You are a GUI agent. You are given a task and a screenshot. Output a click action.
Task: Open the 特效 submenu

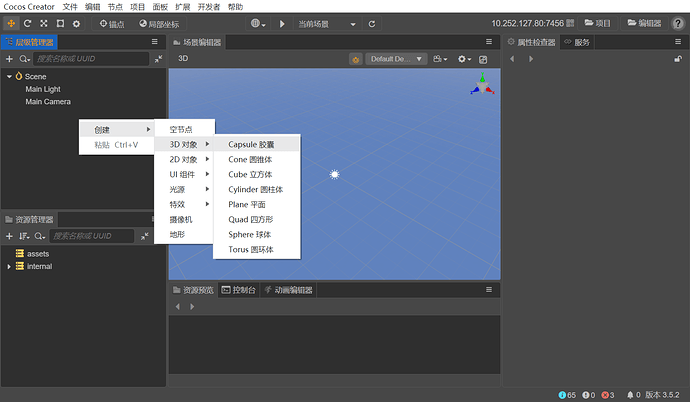click(x=184, y=204)
